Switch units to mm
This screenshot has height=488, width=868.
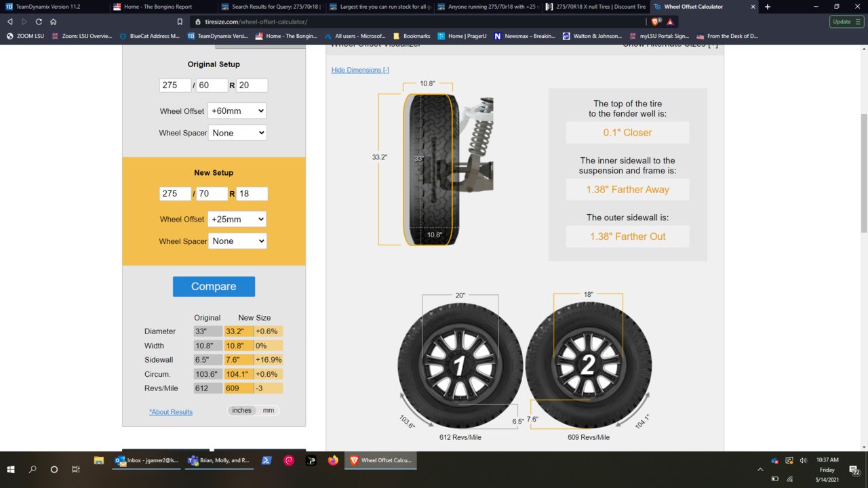tap(269, 411)
